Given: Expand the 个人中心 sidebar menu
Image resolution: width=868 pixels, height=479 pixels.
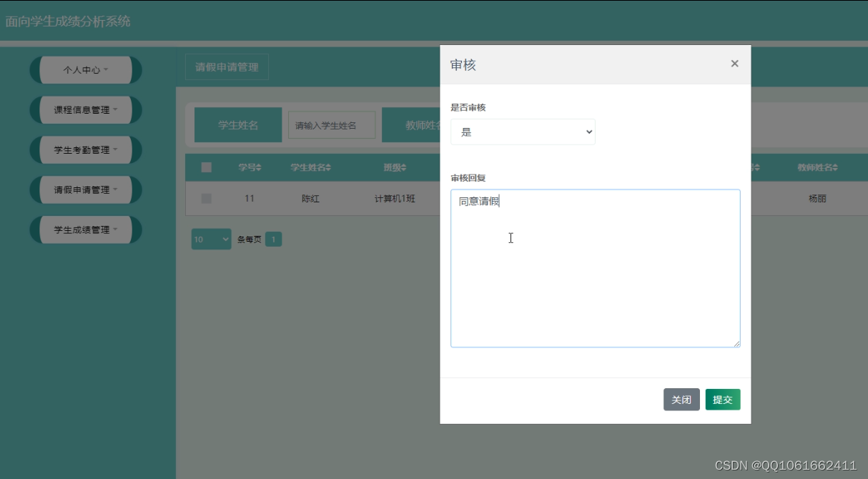Looking at the screenshot, I should (85, 69).
